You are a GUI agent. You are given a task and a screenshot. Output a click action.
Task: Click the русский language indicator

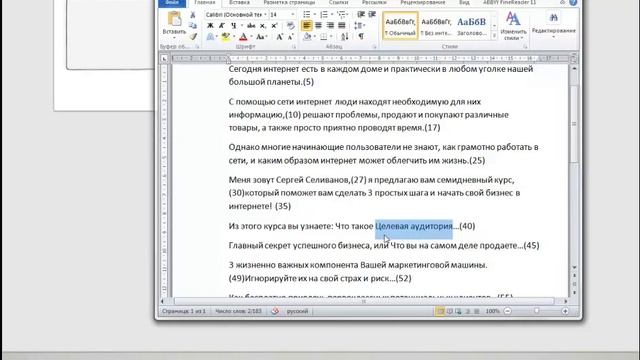coord(297,311)
